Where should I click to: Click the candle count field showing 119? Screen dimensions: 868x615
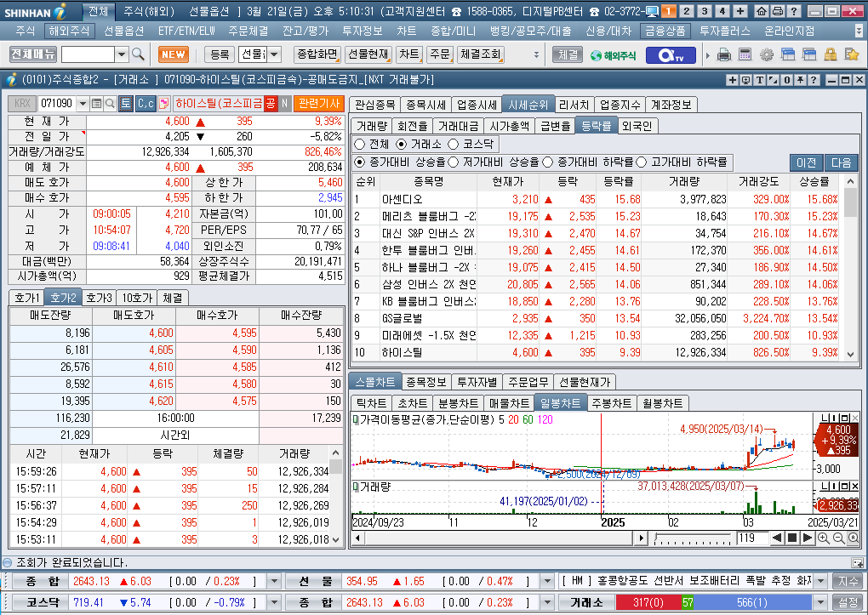[x=751, y=538]
